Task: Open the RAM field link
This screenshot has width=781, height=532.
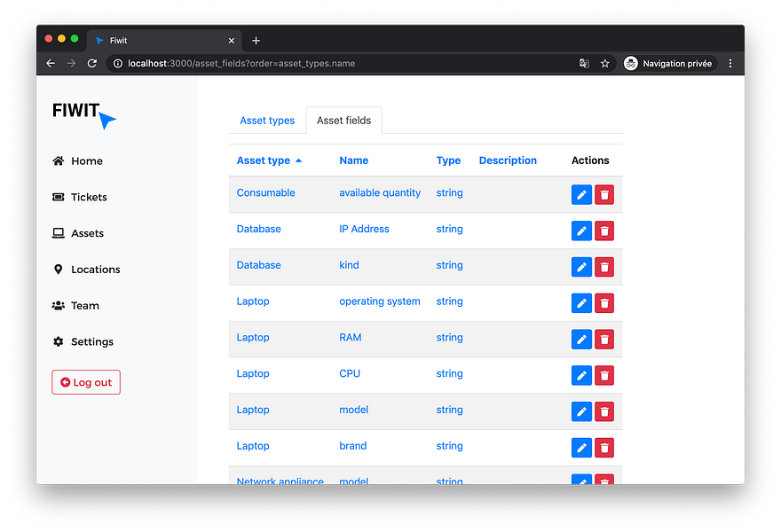Action: click(351, 338)
